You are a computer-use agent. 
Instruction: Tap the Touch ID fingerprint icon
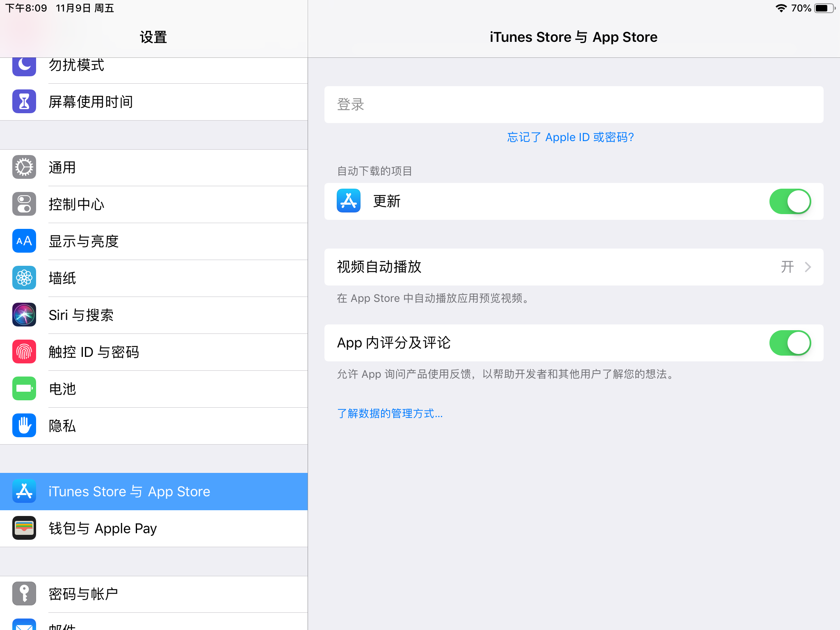24,352
